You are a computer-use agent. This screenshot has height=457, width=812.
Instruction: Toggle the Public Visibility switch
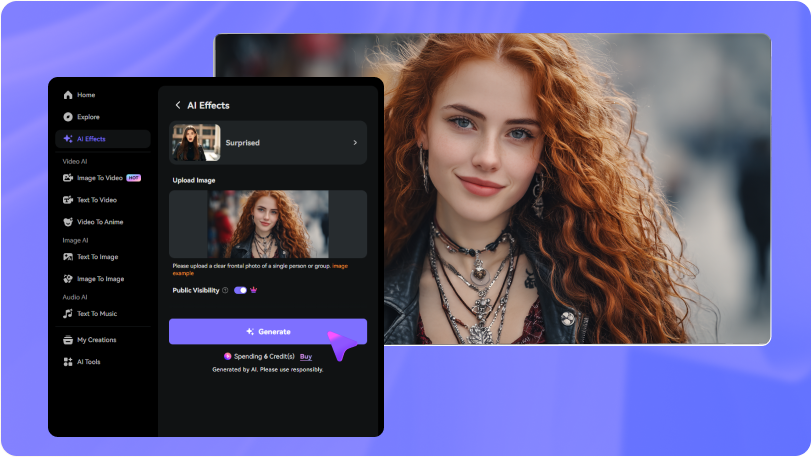[240, 290]
